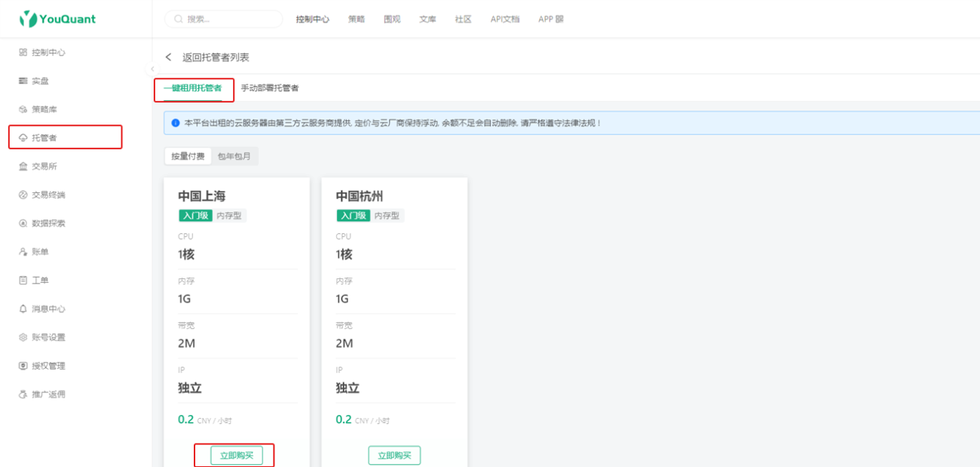Open 社区 in top navigation
Image resolution: width=980 pixels, height=467 pixels.
tap(463, 20)
